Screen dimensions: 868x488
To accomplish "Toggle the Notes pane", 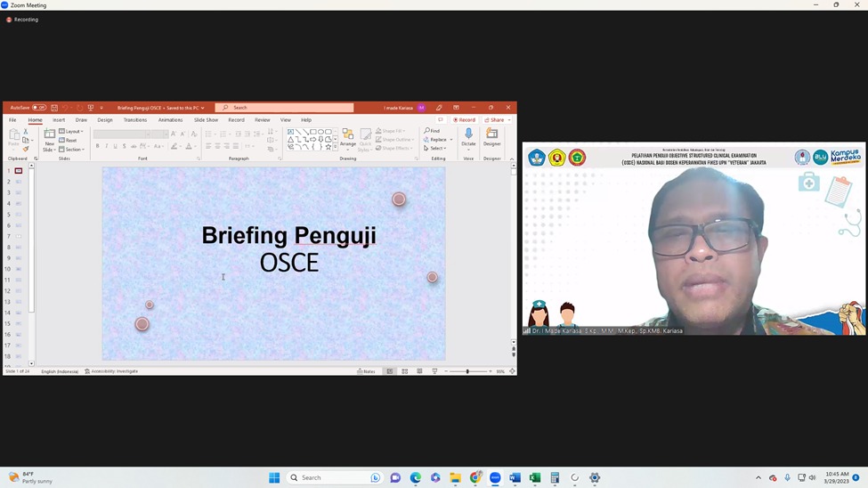I will point(367,371).
